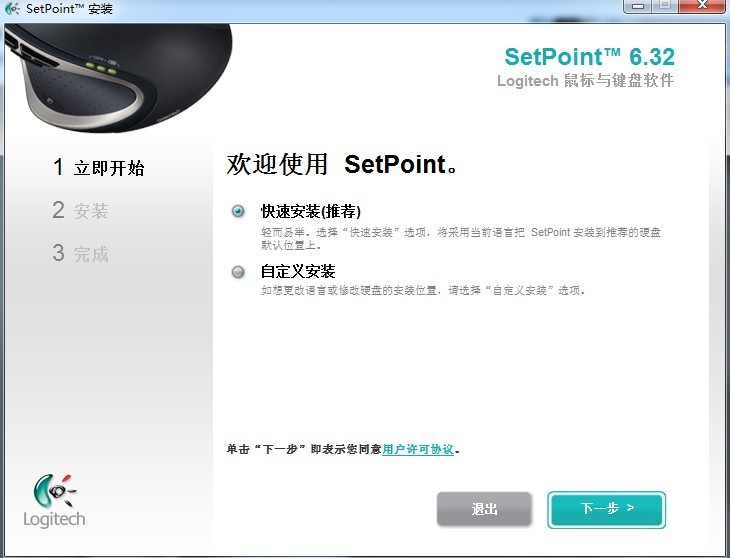Select the 自定义安装 radio button
The image size is (730, 558).
point(238,271)
